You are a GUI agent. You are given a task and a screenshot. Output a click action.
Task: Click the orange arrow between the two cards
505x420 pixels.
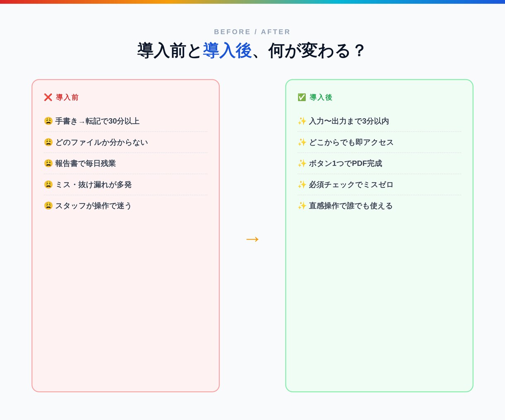pos(252,239)
